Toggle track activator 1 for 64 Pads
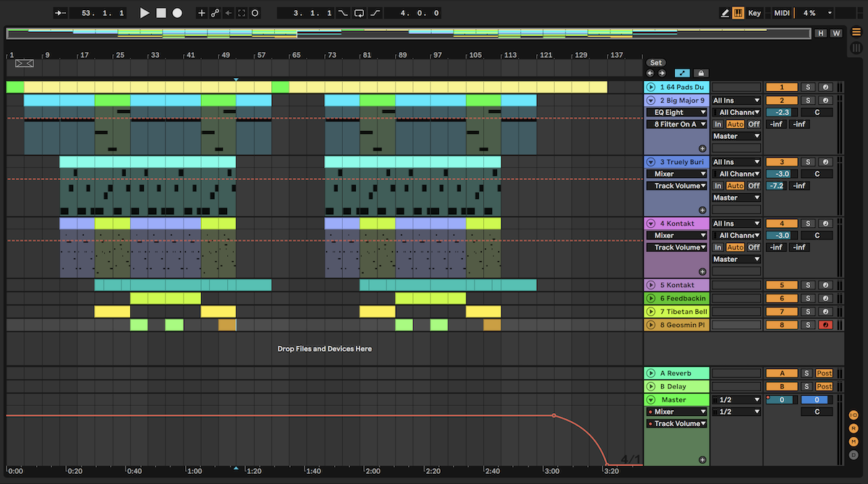This screenshot has height=484, width=868. (x=782, y=87)
